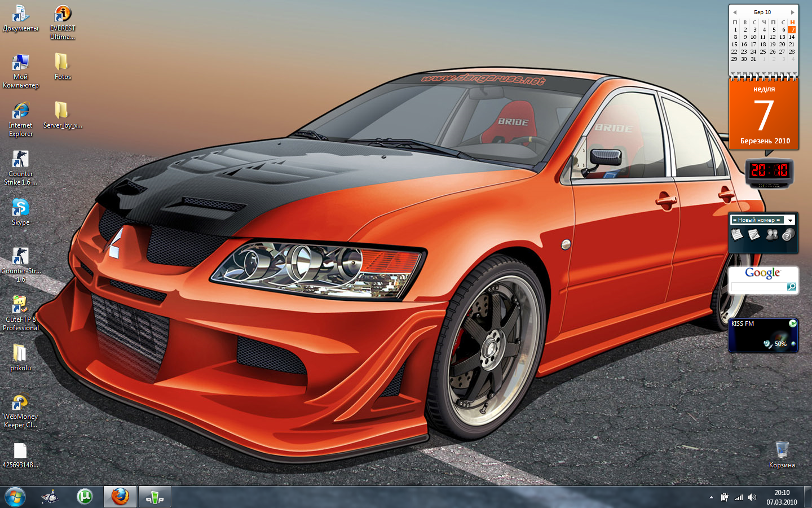The width and height of the screenshot is (812, 508).
Task: Switch to Firefox in the taskbar
Action: [120, 497]
